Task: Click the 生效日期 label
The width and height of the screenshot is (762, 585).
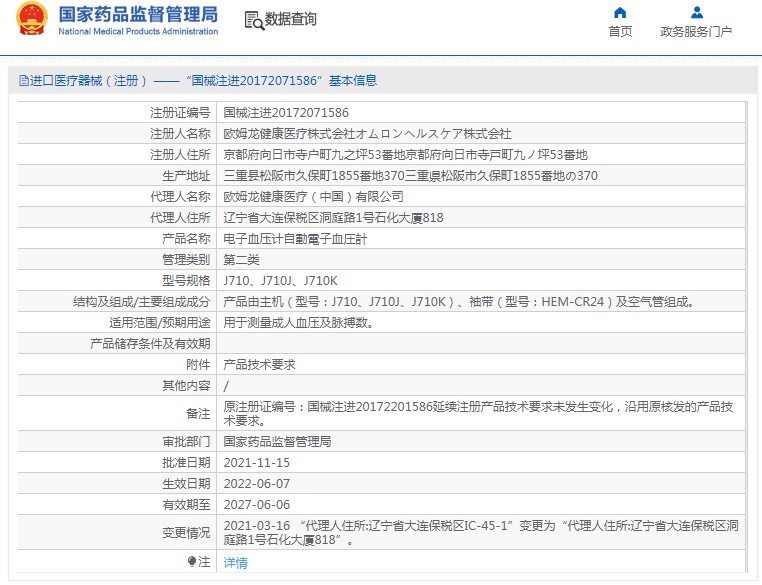Action: tap(186, 483)
